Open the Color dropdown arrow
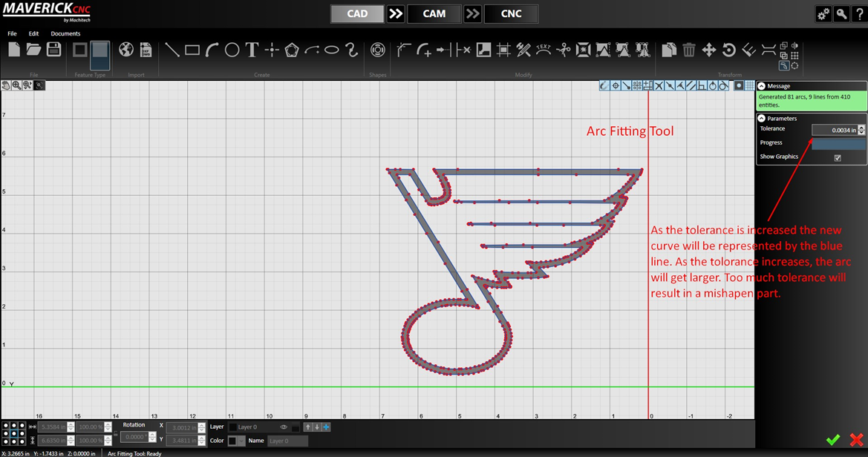The height and width of the screenshot is (457, 868). point(241,441)
